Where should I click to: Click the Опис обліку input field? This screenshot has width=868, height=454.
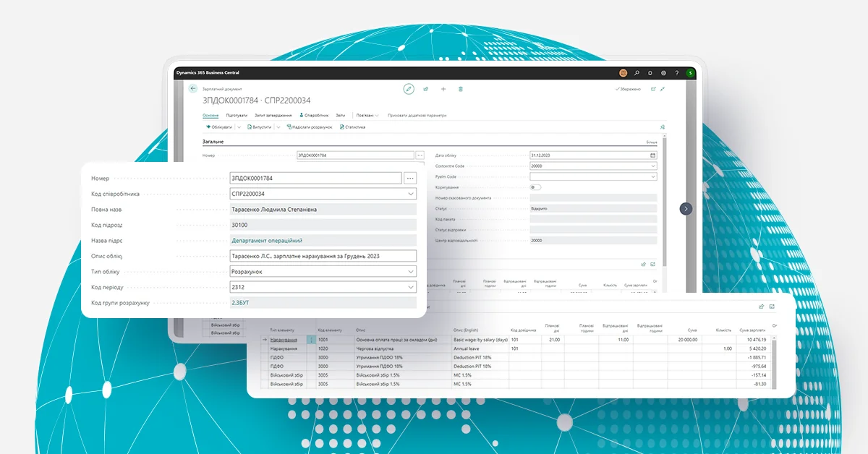[323, 256]
